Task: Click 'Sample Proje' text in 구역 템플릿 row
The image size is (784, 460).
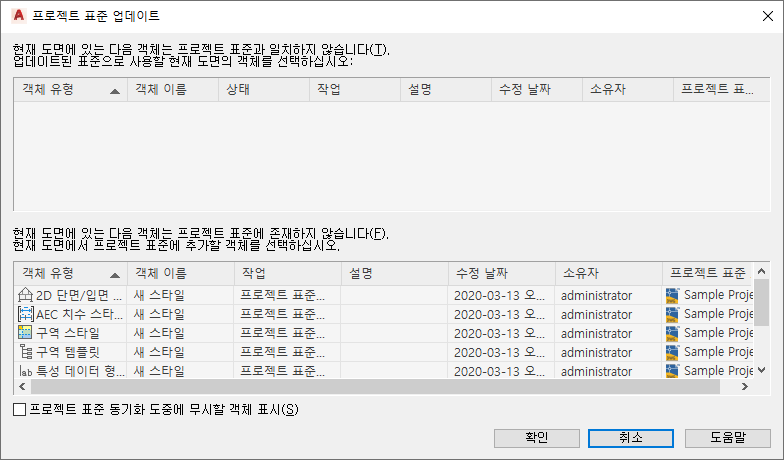Action: 718,352
